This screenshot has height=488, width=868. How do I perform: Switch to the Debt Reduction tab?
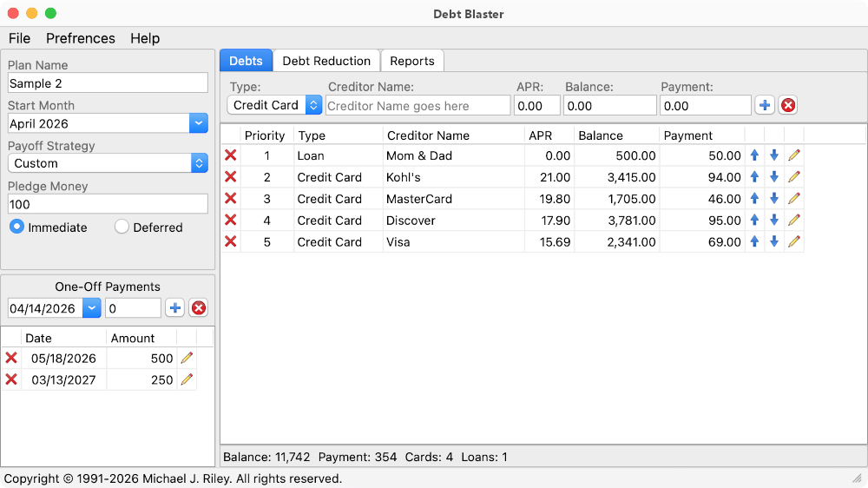click(326, 61)
